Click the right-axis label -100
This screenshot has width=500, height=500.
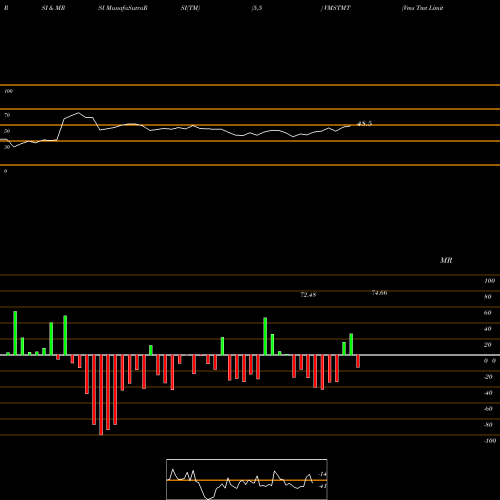coord(490,441)
